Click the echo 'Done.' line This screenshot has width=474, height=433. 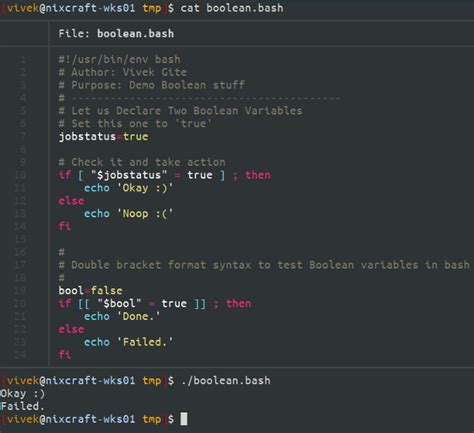122,316
